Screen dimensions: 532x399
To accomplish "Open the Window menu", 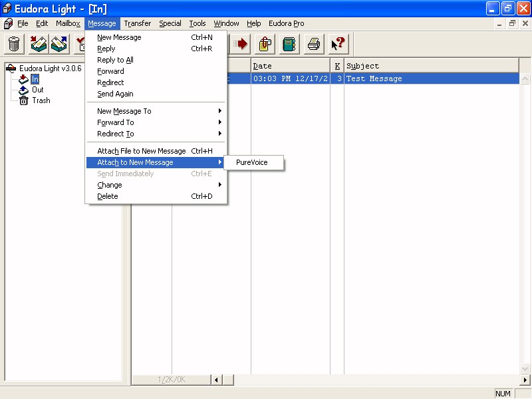I will tap(226, 23).
